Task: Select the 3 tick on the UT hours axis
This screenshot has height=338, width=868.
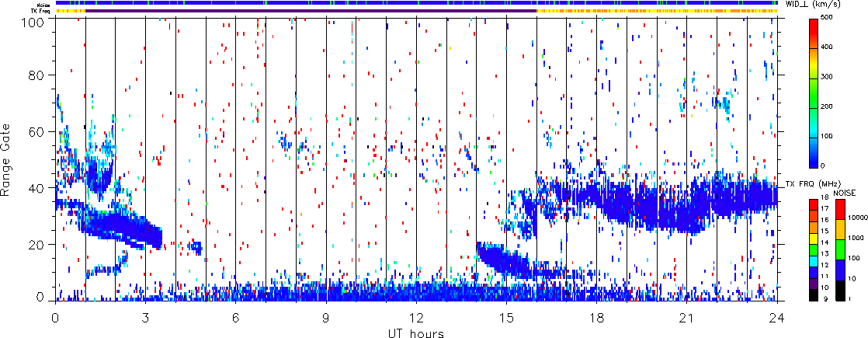Action: click(x=145, y=317)
